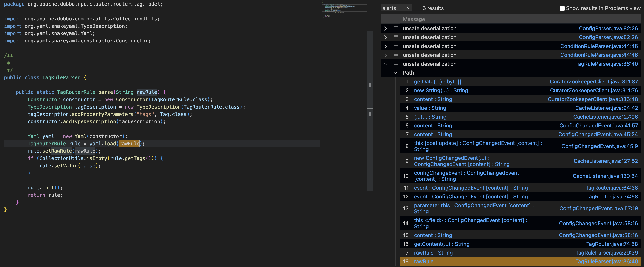Viewport: 644px width, 267px height.
Task: Click list icon of second ConfigParser result
Action: [x=395, y=37]
